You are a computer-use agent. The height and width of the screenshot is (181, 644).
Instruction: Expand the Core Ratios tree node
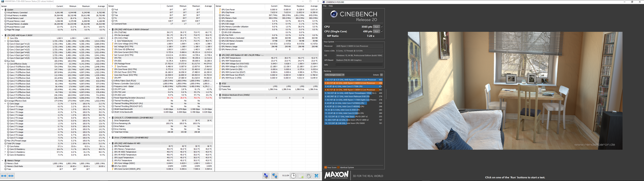click(x=5, y=146)
